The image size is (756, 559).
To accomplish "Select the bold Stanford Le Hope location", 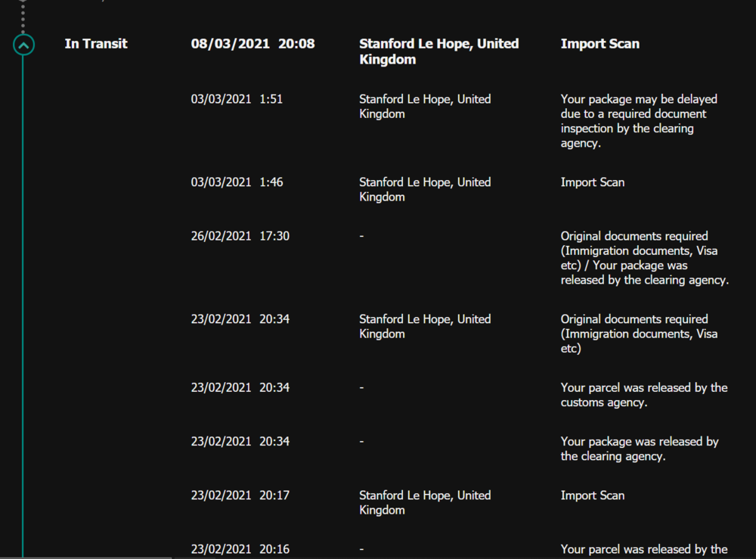I will [438, 51].
